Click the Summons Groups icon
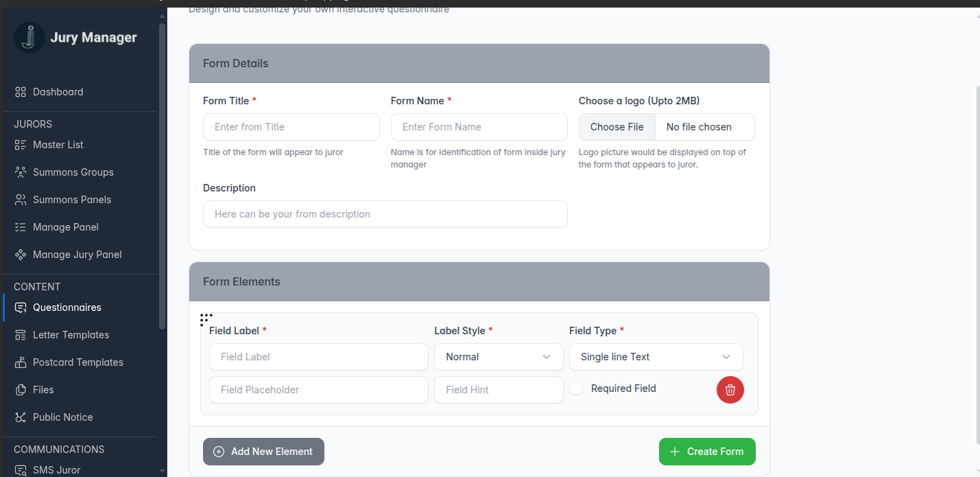 [21, 172]
